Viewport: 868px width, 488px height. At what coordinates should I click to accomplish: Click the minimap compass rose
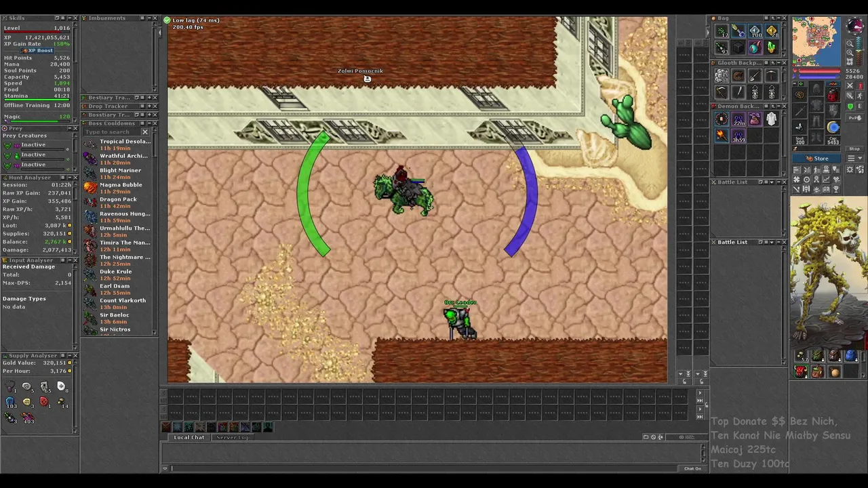855,25
